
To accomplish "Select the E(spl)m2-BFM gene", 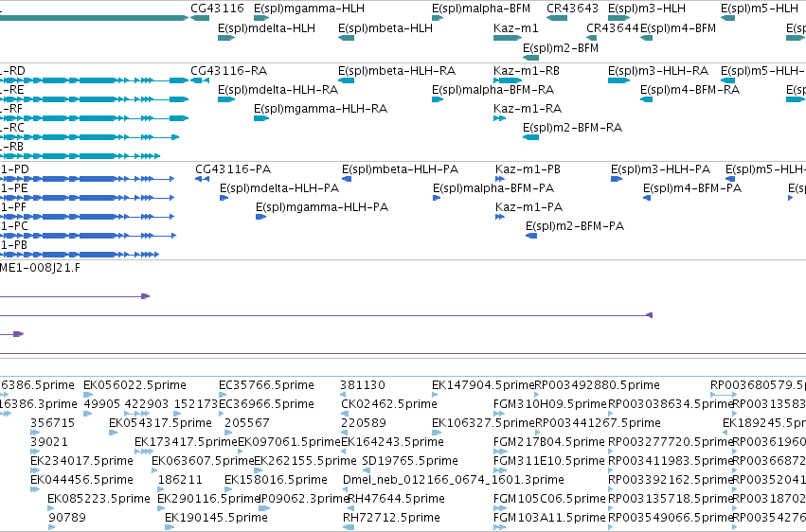I will (x=531, y=58).
